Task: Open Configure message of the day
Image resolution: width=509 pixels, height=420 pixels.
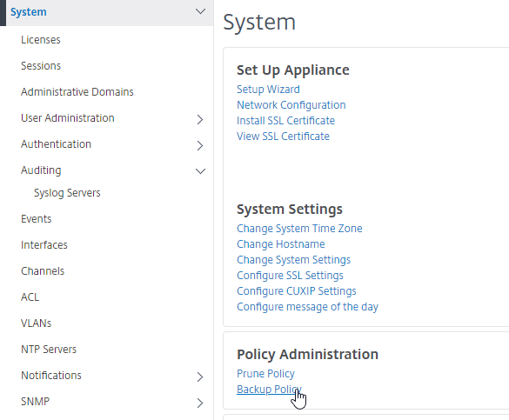Action: (307, 307)
